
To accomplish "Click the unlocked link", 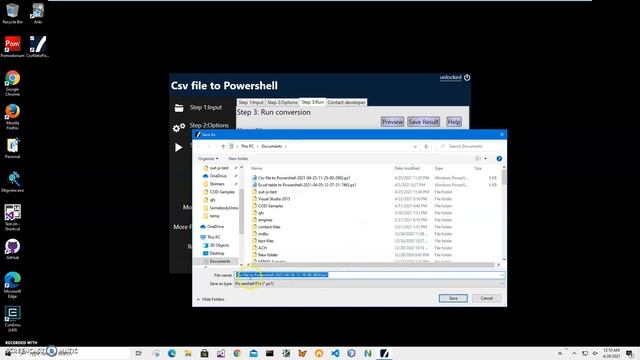I will [450, 77].
